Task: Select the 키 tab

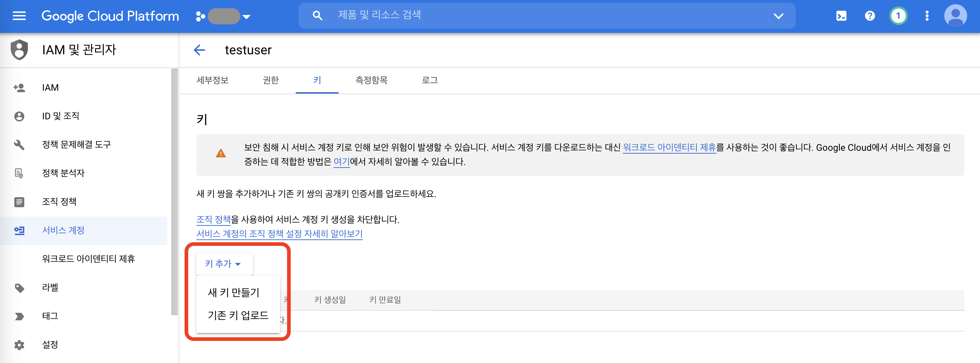Action: [x=317, y=80]
